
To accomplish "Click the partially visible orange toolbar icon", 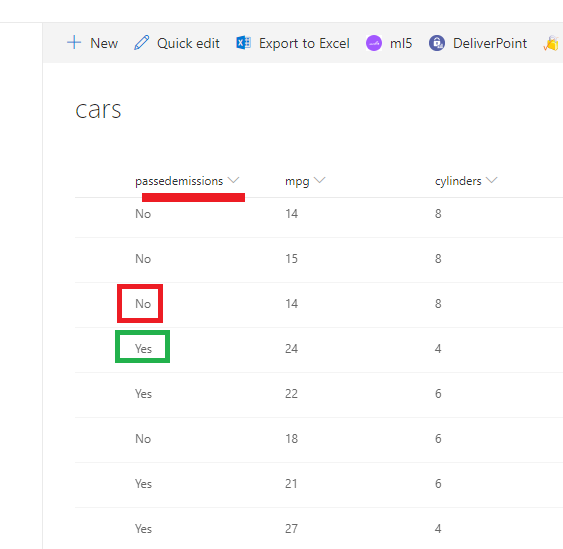I will 552,43.
